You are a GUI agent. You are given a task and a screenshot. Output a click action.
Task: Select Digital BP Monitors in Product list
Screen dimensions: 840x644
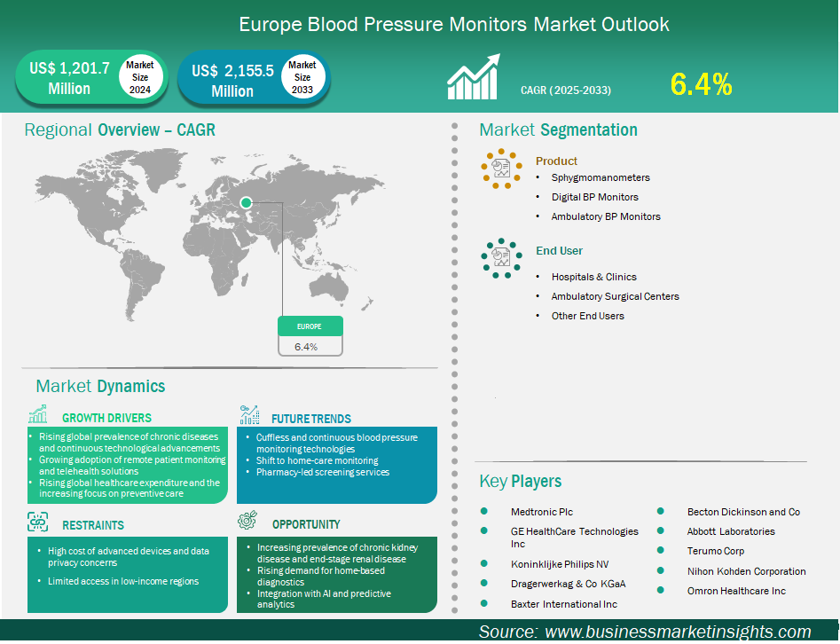594,197
